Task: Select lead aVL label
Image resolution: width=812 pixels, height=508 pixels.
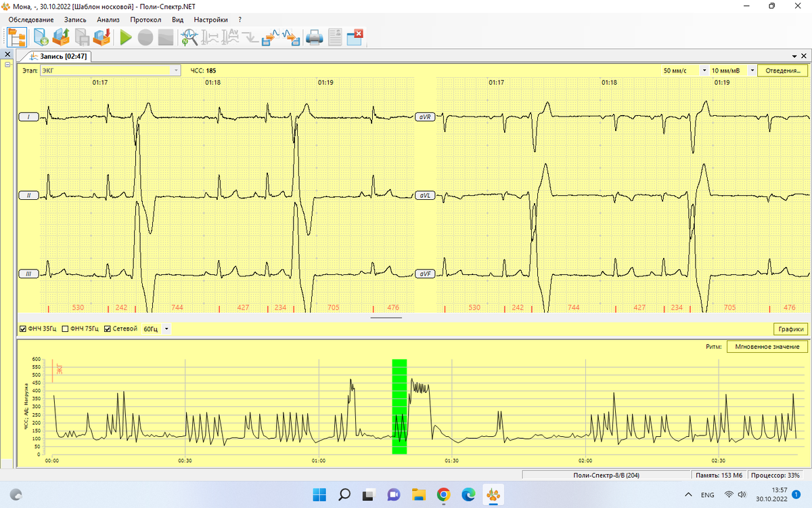Action: pos(424,195)
